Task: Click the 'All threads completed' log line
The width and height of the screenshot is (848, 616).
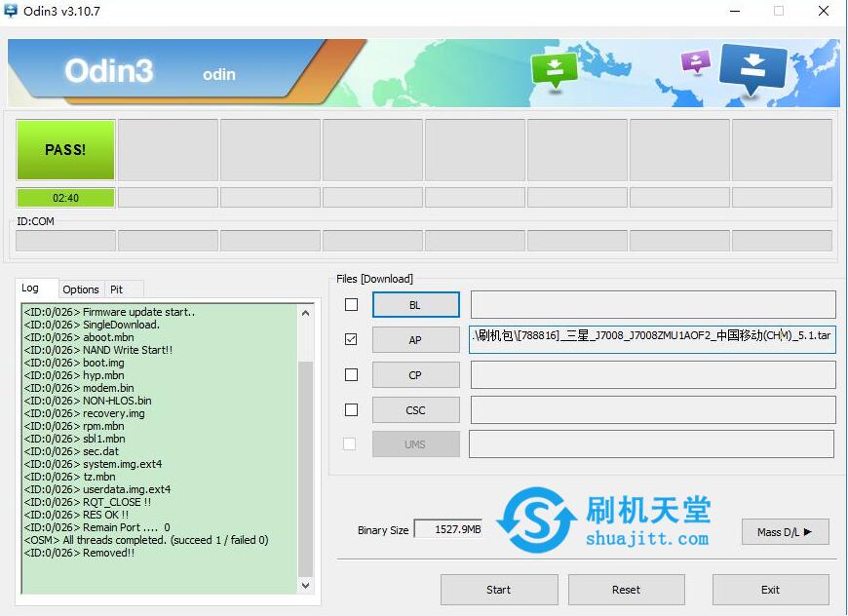Action: (146, 540)
